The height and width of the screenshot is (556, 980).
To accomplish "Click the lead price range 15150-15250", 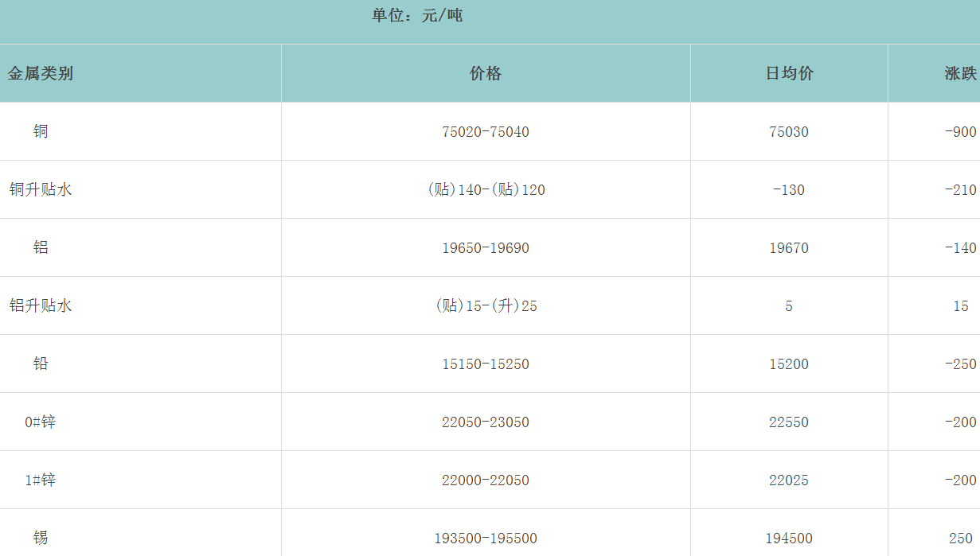I will [x=486, y=364].
